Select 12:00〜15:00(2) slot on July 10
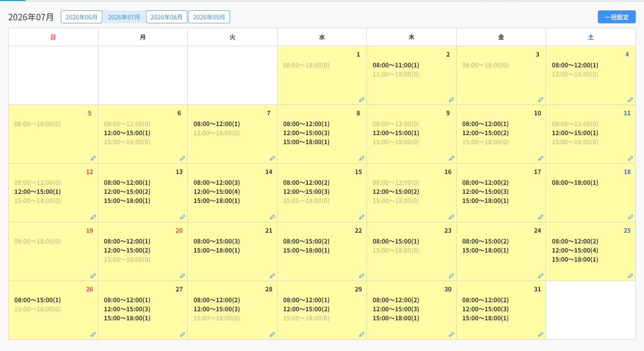The height and width of the screenshot is (351, 644). (x=486, y=133)
